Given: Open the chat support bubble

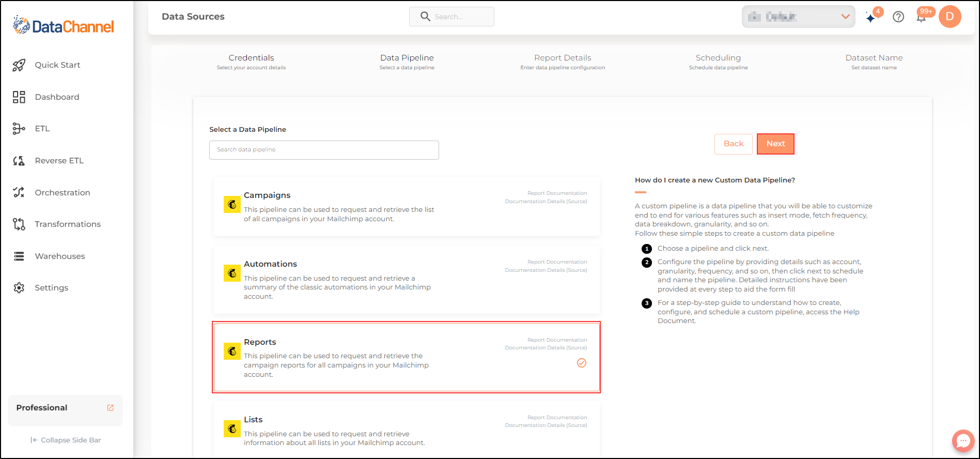Looking at the screenshot, I should click(x=963, y=441).
